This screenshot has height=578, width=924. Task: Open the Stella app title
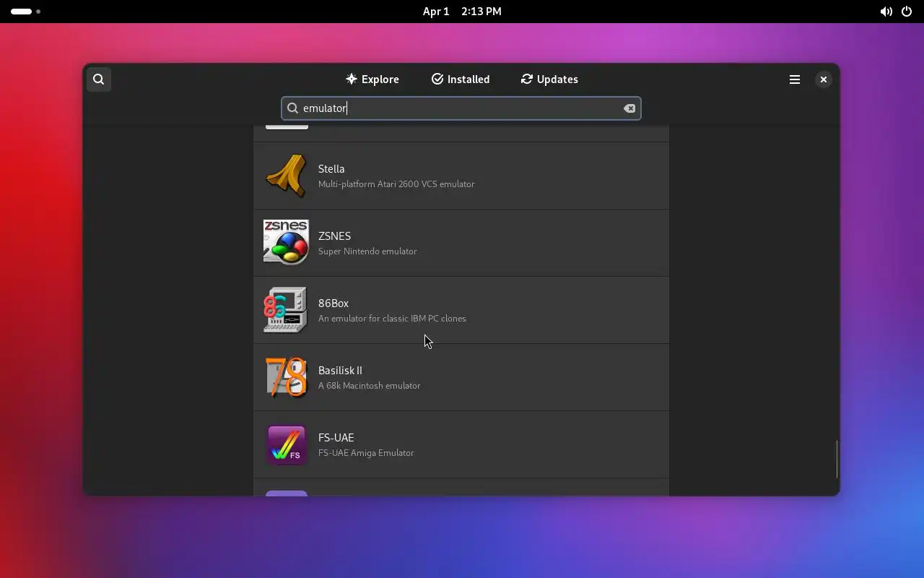click(331, 169)
